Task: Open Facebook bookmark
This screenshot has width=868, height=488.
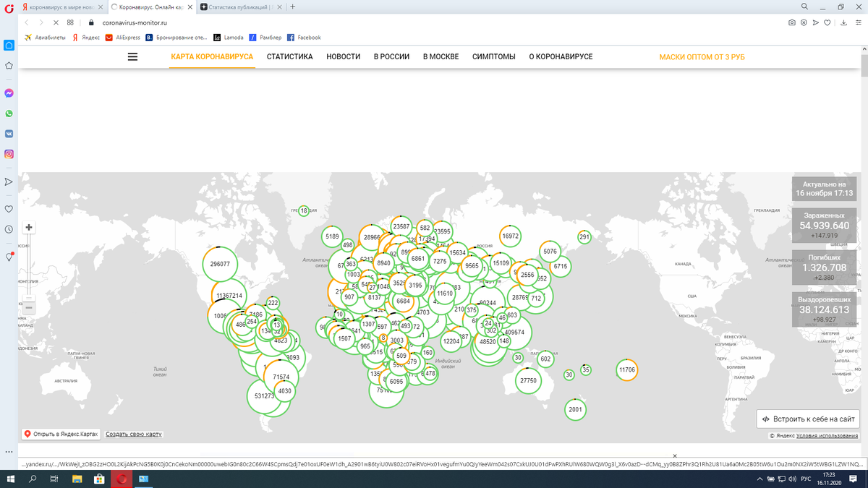Action: (x=304, y=38)
